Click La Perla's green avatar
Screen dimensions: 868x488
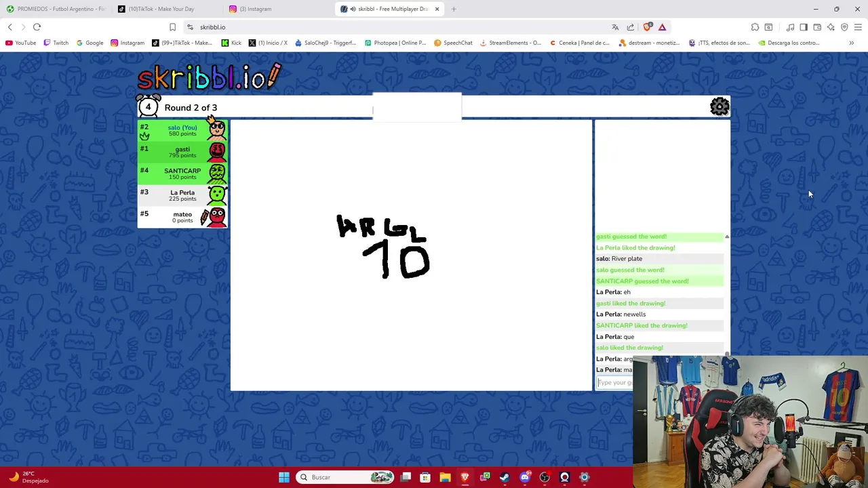pyautogui.click(x=217, y=195)
